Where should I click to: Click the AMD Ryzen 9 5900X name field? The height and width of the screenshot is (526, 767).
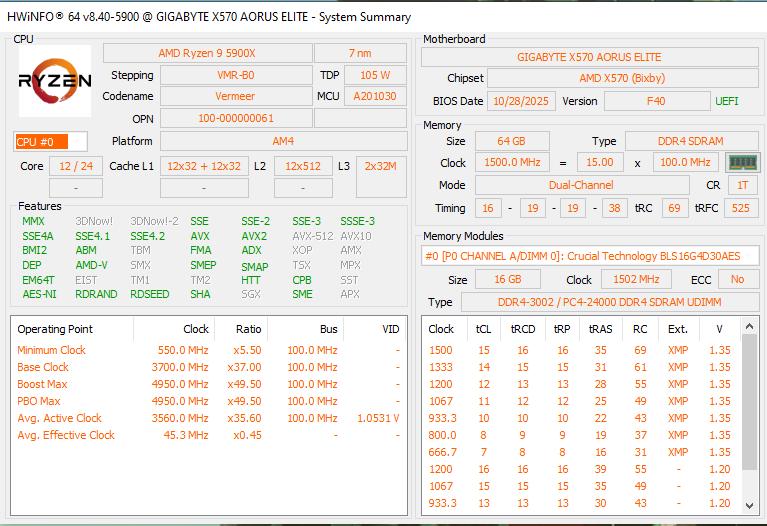[207, 53]
